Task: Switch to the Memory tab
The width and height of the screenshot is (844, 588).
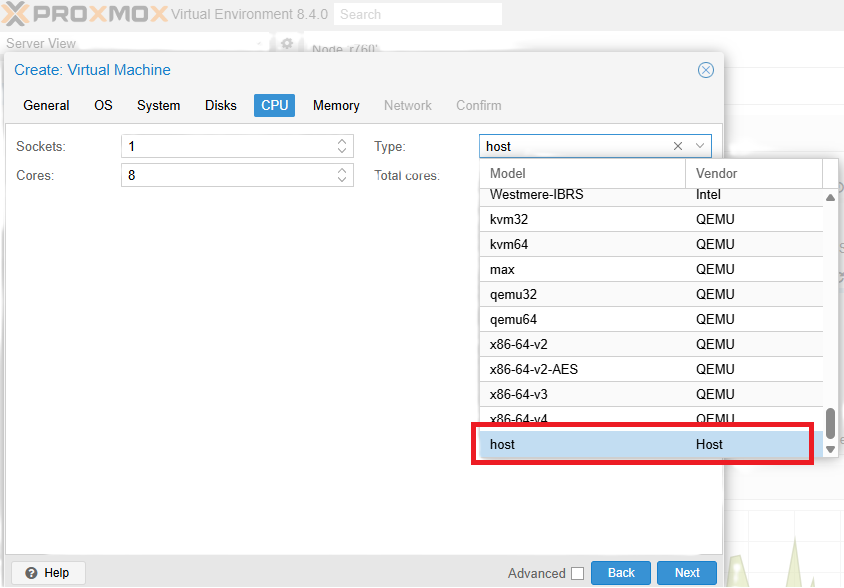Action: click(336, 106)
